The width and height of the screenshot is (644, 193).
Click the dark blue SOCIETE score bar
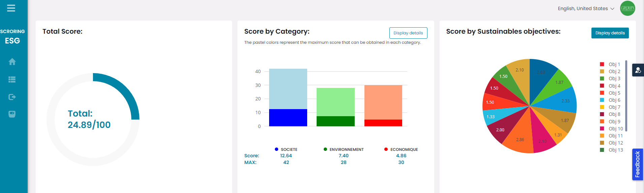pyautogui.click(x=288, y=118)
